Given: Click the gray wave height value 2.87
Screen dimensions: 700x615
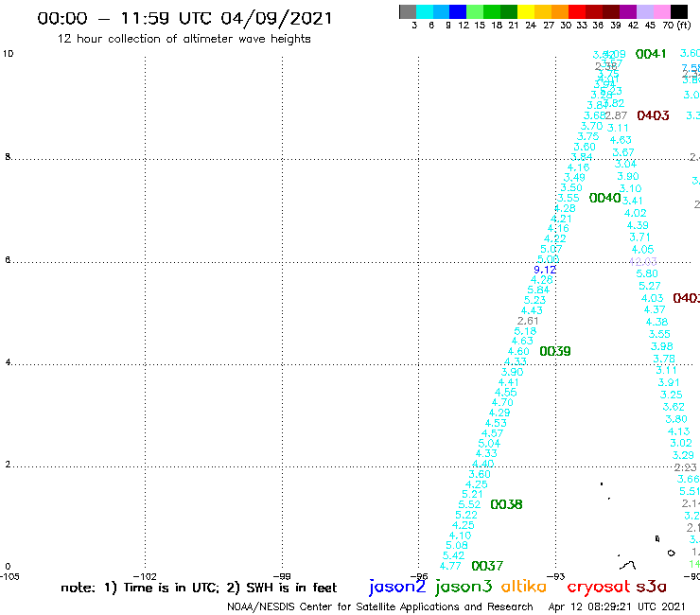Looking at the screenshot, I should click(616, 115).
